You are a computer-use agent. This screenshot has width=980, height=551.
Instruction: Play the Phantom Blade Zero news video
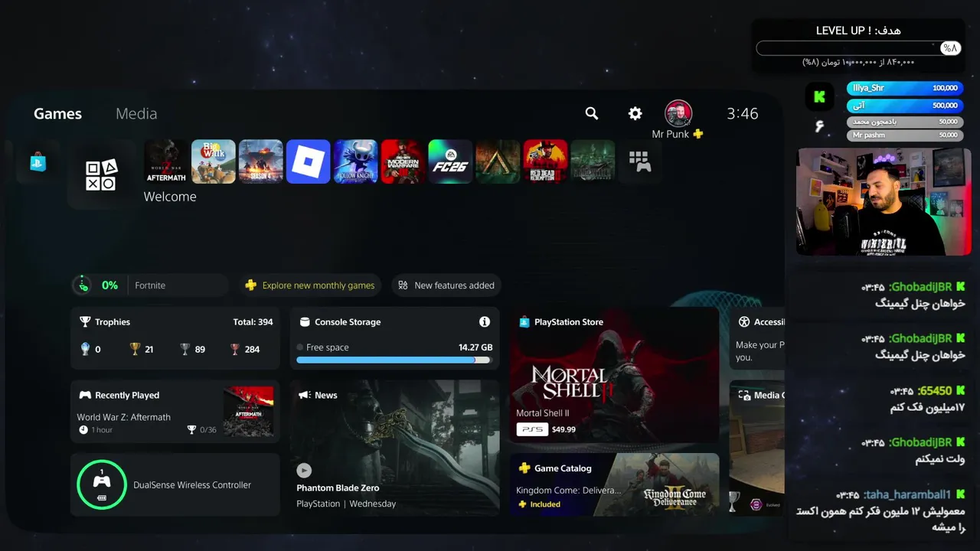(x=304, y=471)
